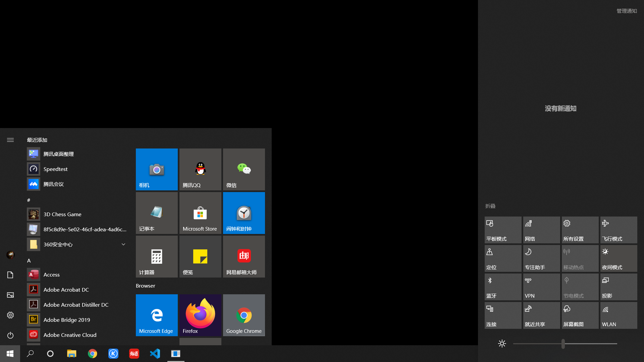
Task: Open the Alarms & Clock tile (闹钟和时钟)
Action: [x=244, y=213]
